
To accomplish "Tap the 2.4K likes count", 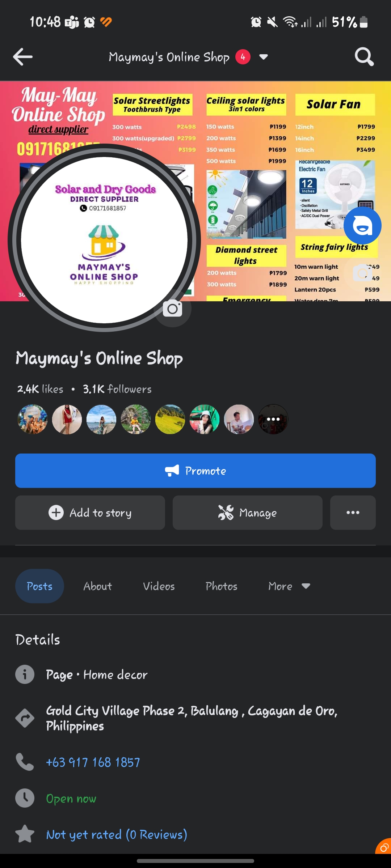I will [40, 389].
